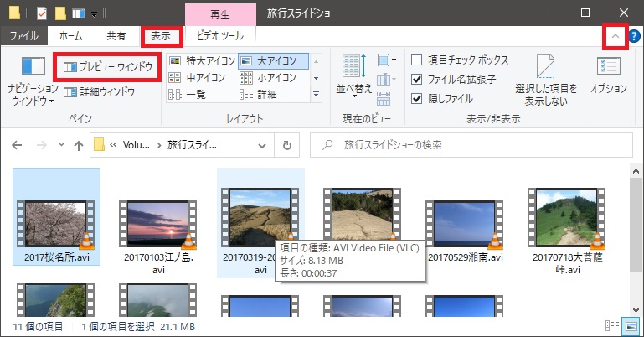Click quick access new folder icon

coord(60,13)
